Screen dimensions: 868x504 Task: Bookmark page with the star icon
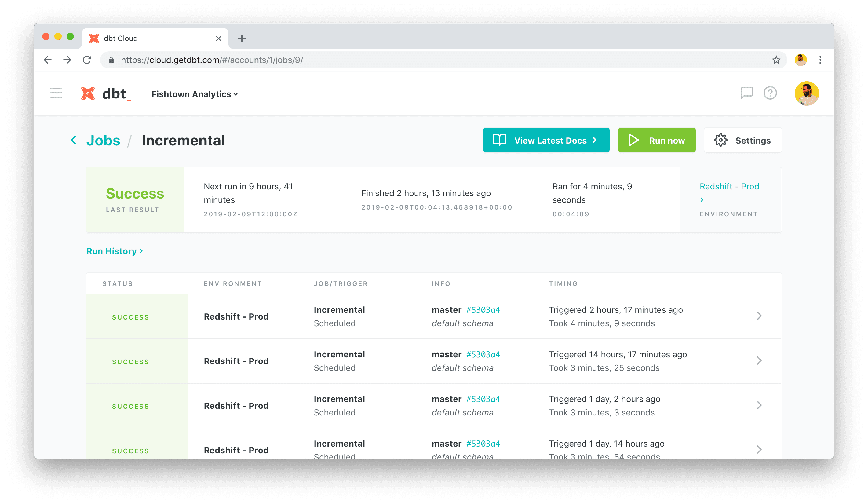tap(776, 60)
